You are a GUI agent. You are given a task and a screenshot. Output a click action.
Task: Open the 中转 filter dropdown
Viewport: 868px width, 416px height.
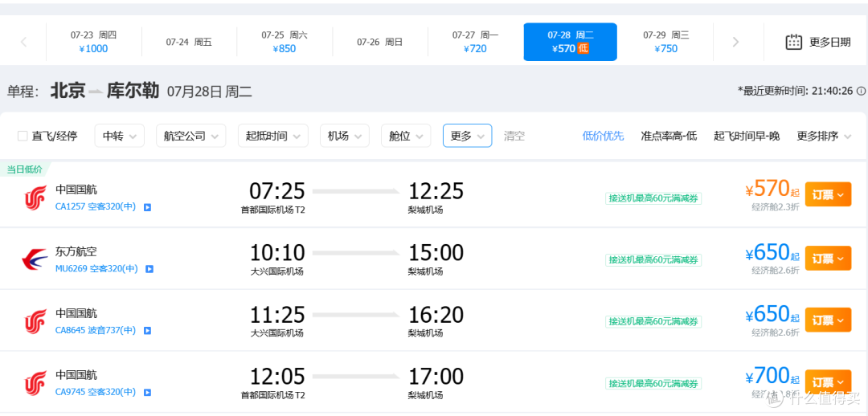120,136
